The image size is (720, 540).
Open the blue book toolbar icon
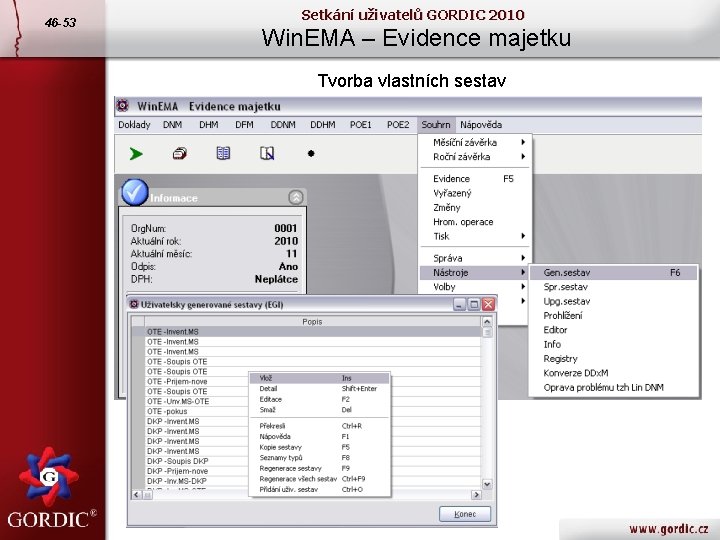click(223, 153)
